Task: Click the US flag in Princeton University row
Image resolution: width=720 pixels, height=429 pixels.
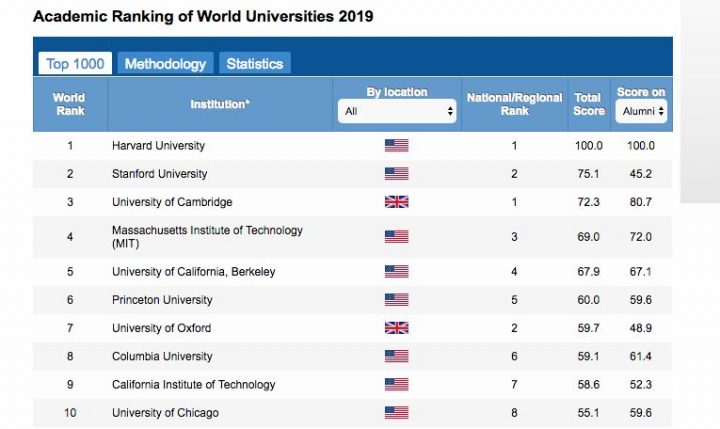Action: click(x=396, y=299)
